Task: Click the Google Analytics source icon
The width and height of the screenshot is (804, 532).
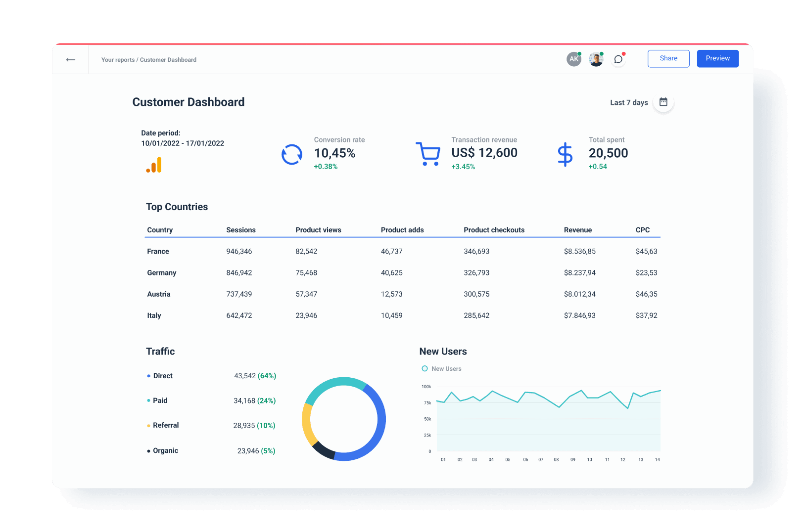Action: point(153,165)
